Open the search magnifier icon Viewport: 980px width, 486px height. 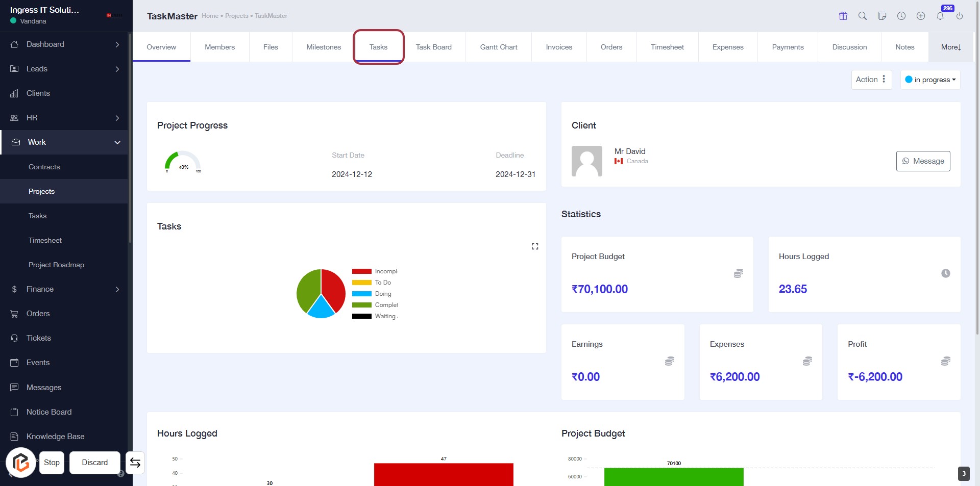point(863,16)
